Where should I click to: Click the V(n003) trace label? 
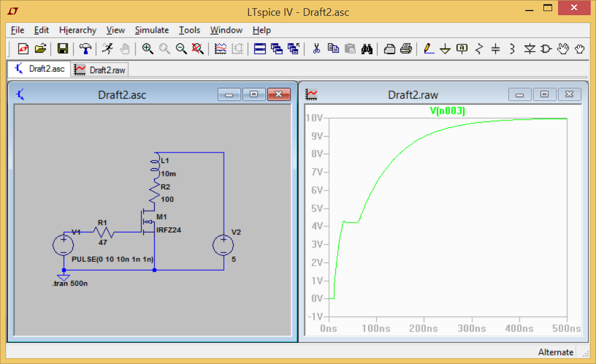pyautogui.click(x=448, y=111)
